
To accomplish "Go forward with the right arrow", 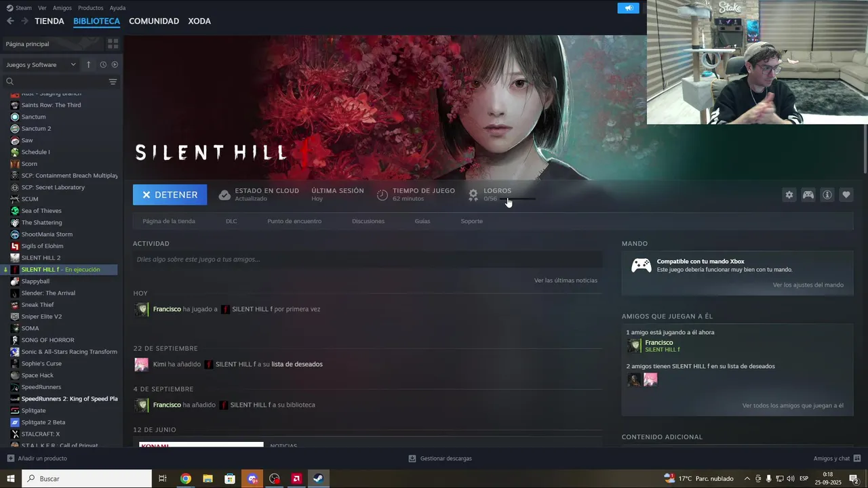I will click(x=24, y=21).
